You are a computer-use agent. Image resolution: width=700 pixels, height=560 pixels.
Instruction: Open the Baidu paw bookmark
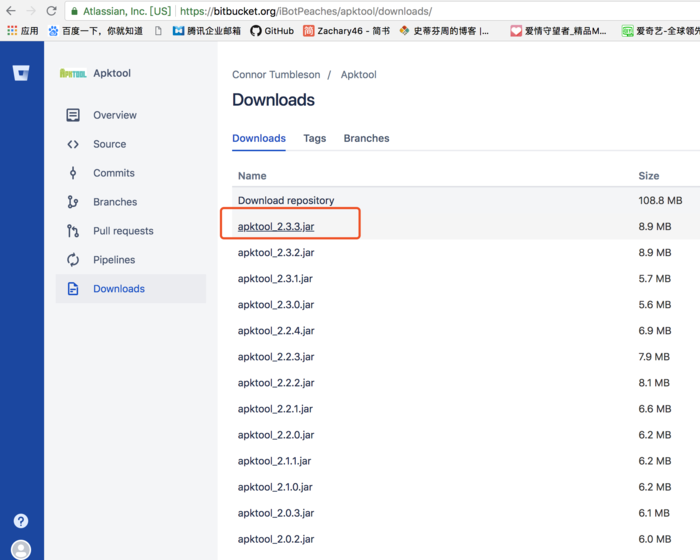coord(96,31)
